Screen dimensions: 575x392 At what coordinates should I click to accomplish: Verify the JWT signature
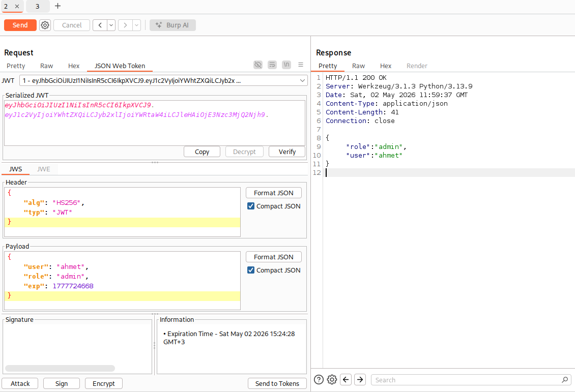(287, 152)
